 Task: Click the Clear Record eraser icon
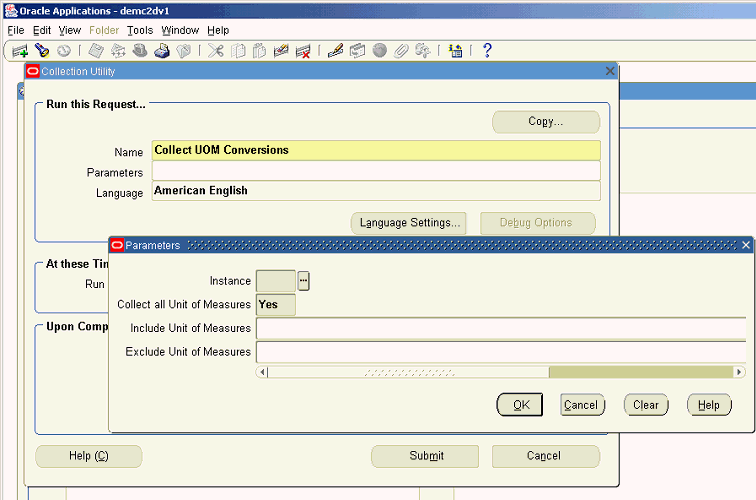[281, 51]
